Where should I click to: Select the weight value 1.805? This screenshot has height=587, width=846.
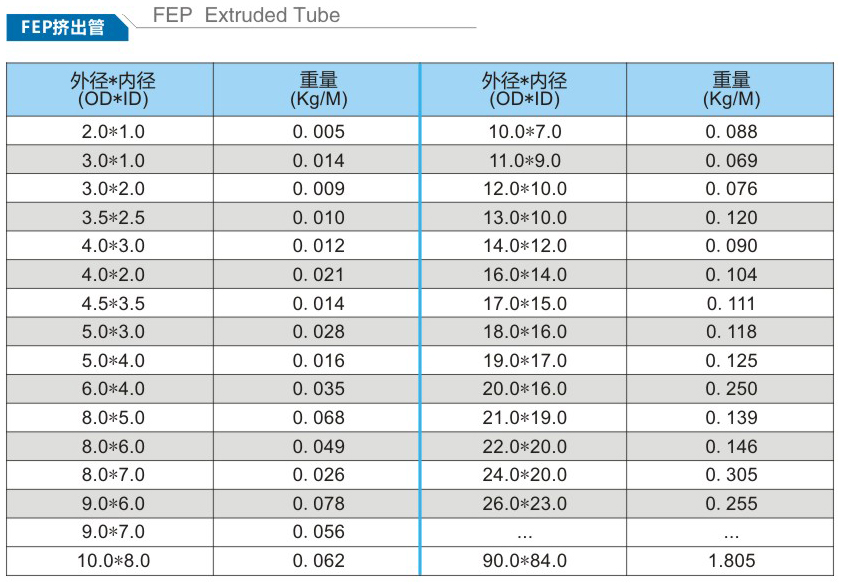pos(731,562)
